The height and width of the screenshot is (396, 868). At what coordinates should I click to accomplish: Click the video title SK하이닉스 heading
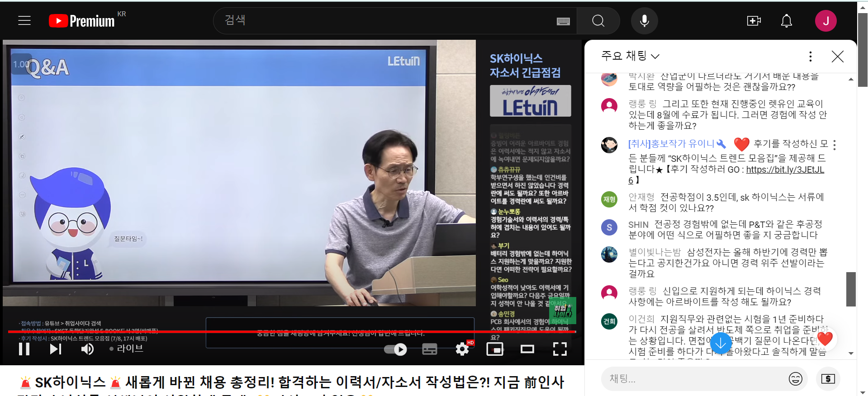coord(292,383)
